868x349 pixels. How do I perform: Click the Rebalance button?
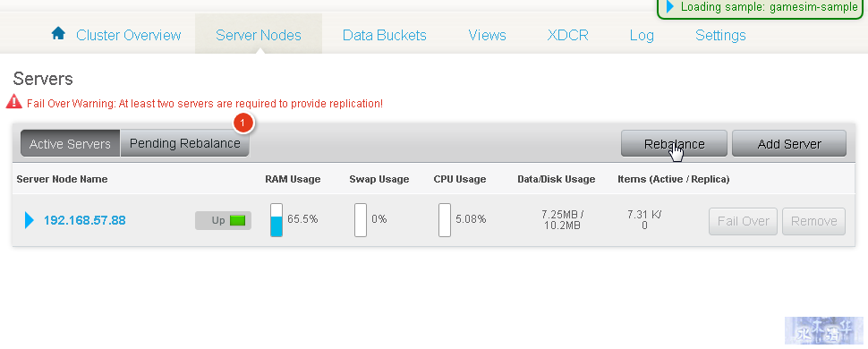point(674,144)
